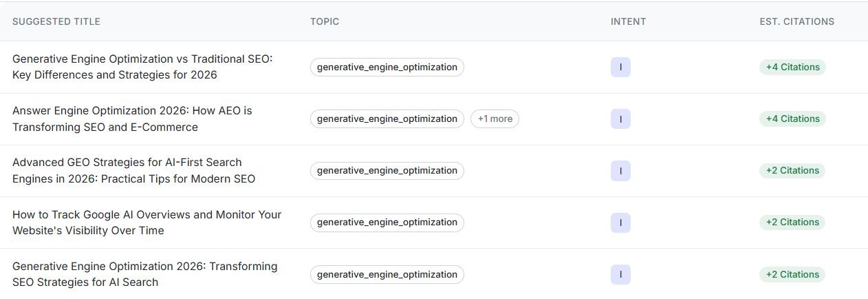868x299 pixels.
Task: Click the Est. Citations column header
Action: (x=796, y=21)
